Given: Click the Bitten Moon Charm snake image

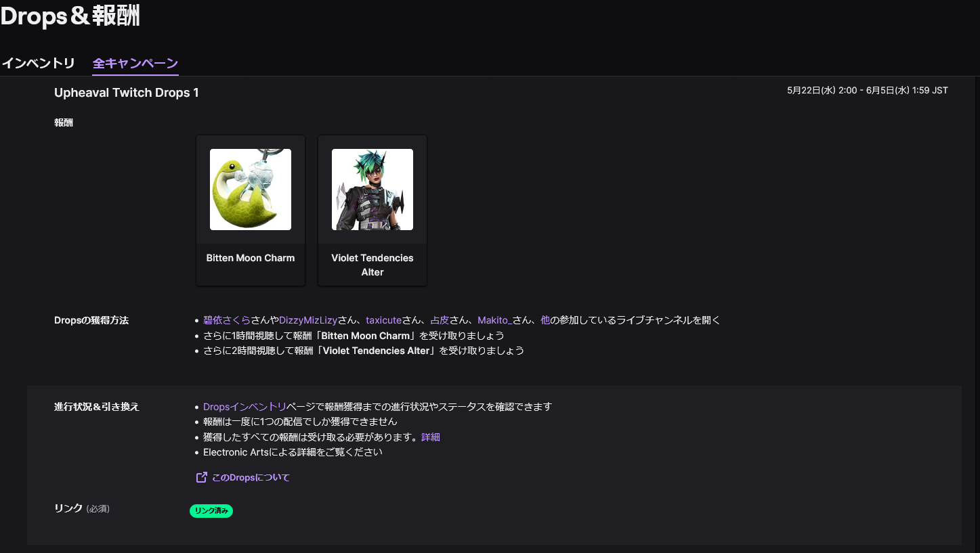Looking at the screenshot, I should (x=251, y=190).
